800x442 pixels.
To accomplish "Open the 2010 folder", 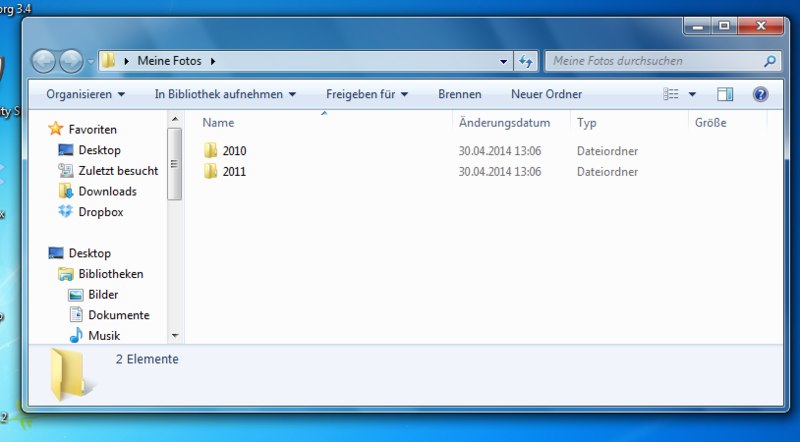I will [x=234, y=151].
